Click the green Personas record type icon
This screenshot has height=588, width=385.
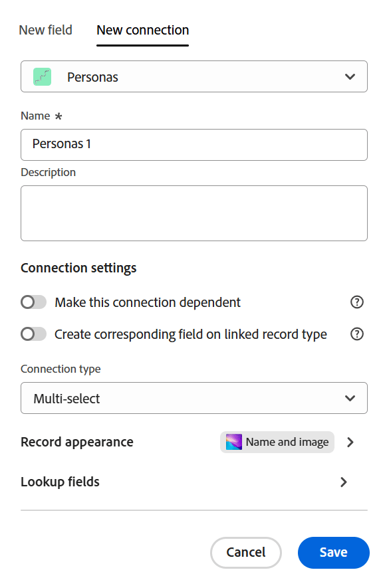(x=42, y=77)
